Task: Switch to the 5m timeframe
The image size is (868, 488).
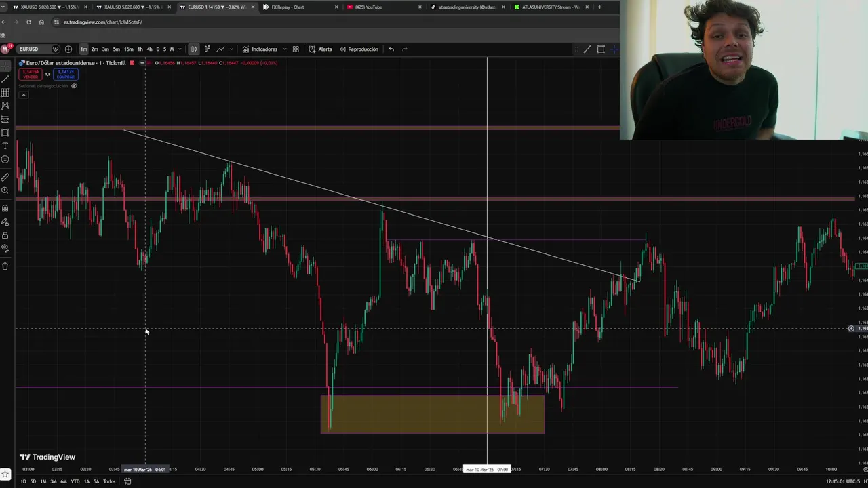Action: coord(116,49)
